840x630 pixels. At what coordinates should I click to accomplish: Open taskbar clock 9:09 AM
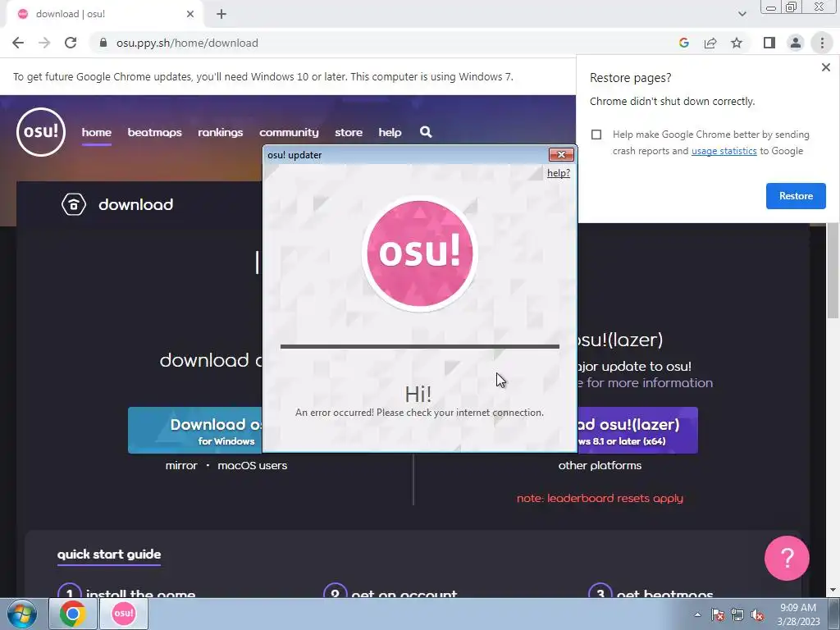[798, 614]
